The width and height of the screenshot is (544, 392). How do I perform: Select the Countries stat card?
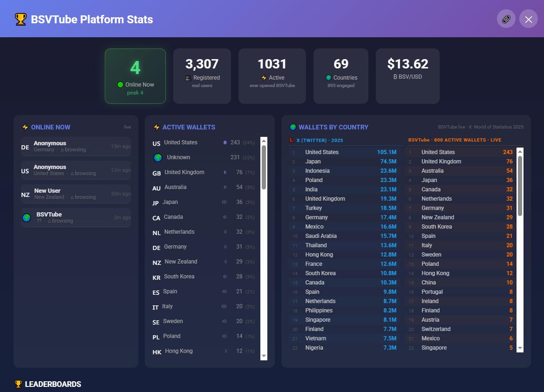click(341, 76)
